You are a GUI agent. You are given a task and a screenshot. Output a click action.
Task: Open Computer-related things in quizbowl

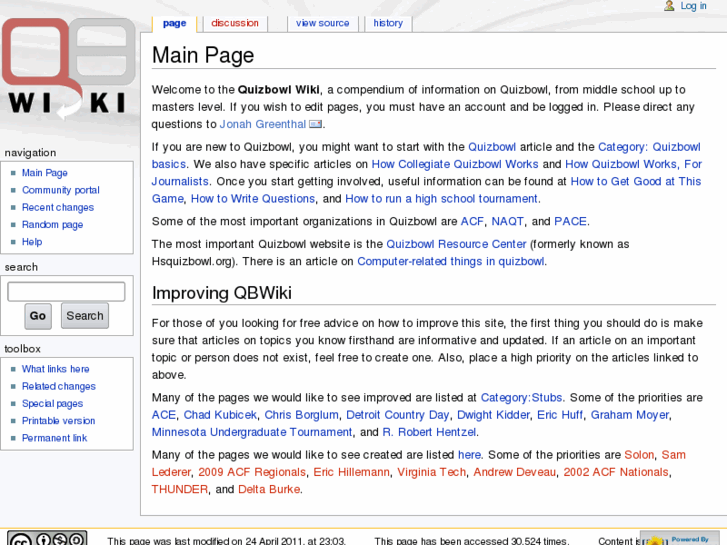click(x=451, y=261)
